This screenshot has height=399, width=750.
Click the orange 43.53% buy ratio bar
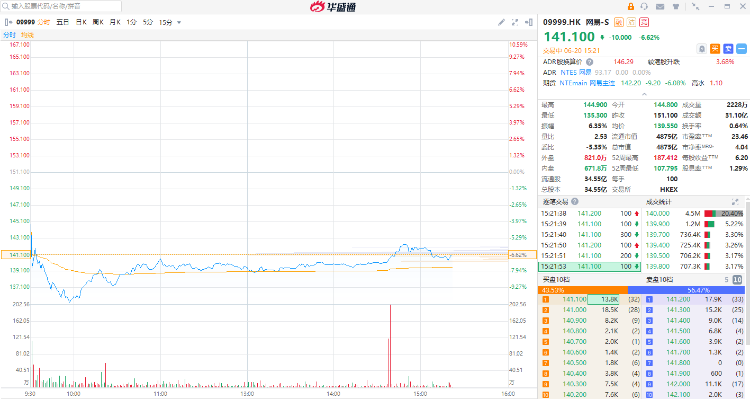click(583, 290)
